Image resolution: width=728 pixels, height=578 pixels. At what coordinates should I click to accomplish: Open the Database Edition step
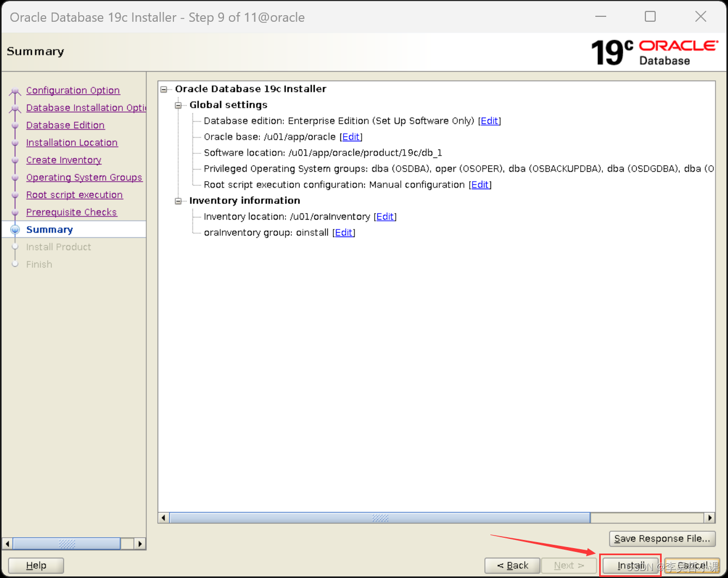(65, 125)
